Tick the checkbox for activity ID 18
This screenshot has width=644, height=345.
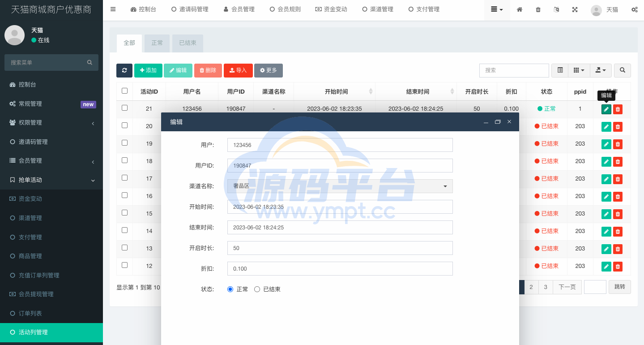pos(124,160)
